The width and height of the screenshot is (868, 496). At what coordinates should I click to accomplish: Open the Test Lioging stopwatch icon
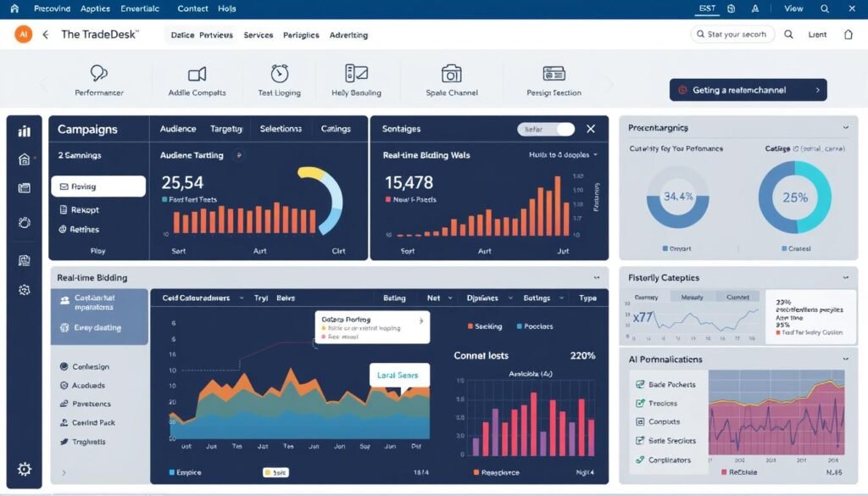coord(280,74)
